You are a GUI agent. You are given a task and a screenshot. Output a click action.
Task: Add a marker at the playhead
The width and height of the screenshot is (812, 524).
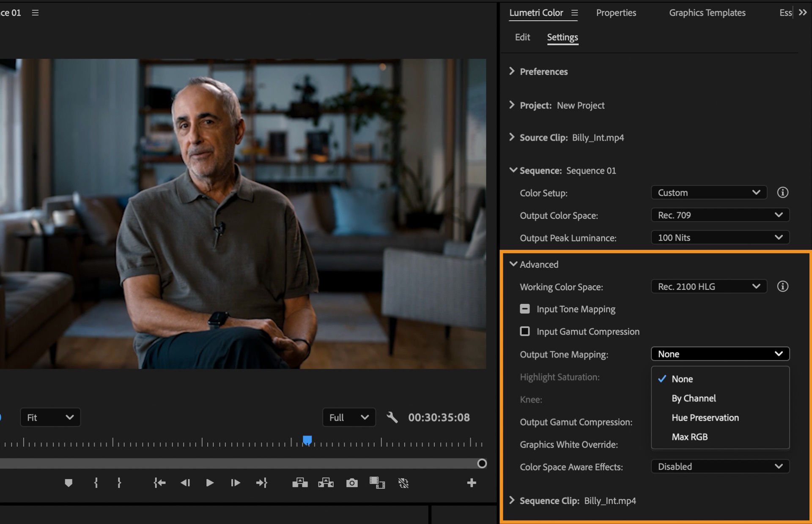(69, 483)
